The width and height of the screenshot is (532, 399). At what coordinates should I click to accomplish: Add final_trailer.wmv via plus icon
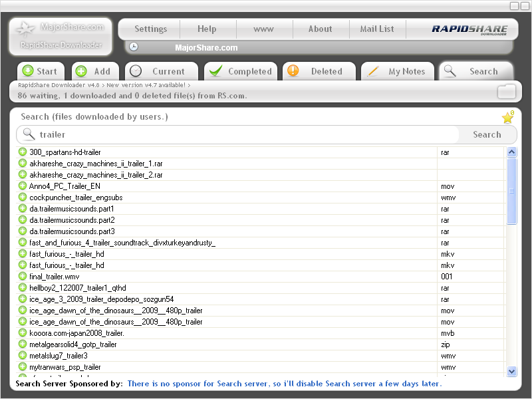23,276
